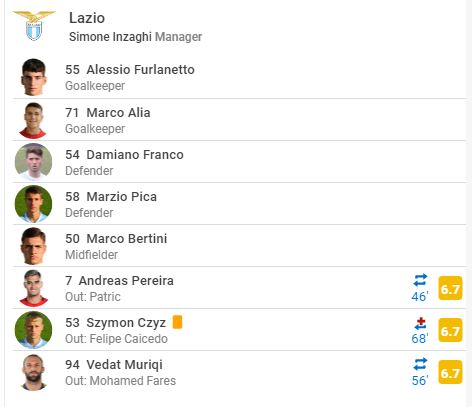
Task: Click Szymon Czyz's injury substitution icon
Action: [420, 323]
